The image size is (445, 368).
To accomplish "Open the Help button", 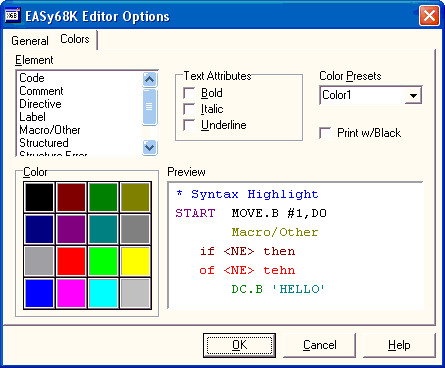I will click(399, 345).
